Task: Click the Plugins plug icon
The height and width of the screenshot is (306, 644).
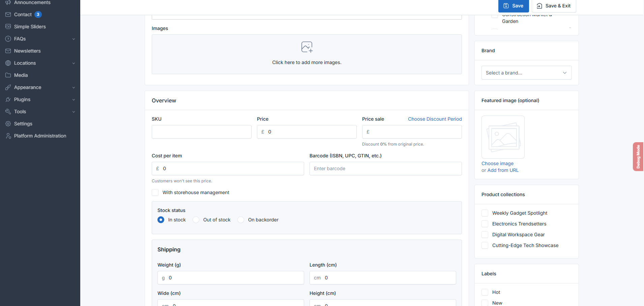Action: coord(8,99)
